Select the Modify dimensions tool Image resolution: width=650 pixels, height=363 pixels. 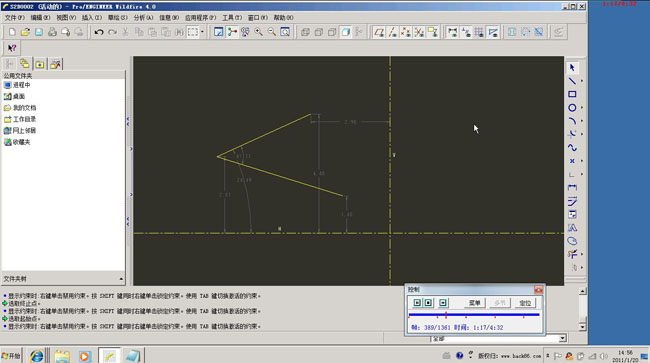tap(572, 201)
